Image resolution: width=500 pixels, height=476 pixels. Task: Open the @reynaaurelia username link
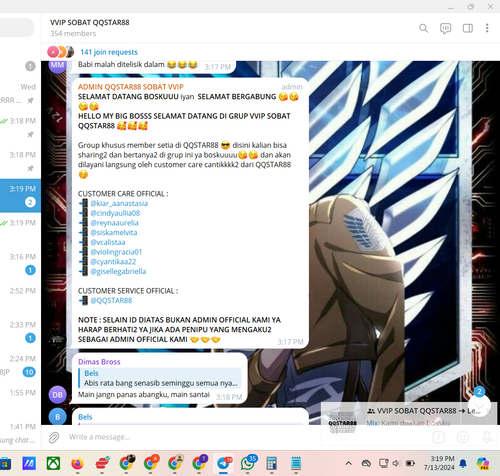click(114, 223)
